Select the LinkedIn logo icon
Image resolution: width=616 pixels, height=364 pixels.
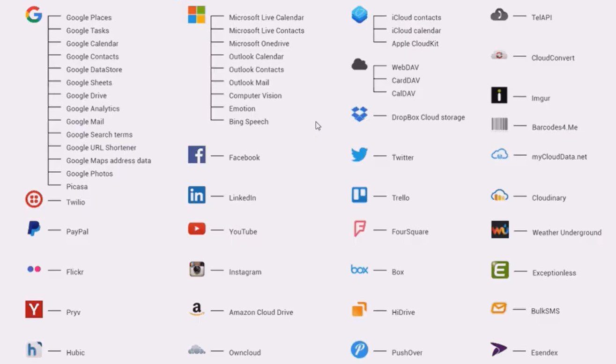click(197, 195)
